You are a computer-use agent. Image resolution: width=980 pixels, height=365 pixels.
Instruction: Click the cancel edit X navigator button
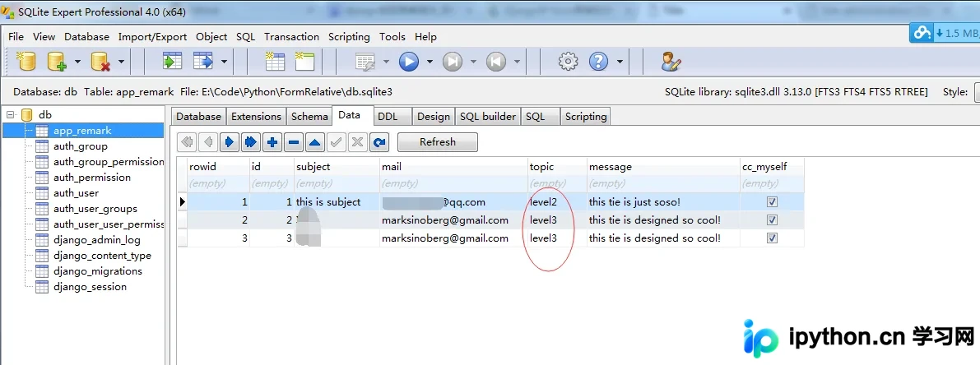click(x=357, y=142)
